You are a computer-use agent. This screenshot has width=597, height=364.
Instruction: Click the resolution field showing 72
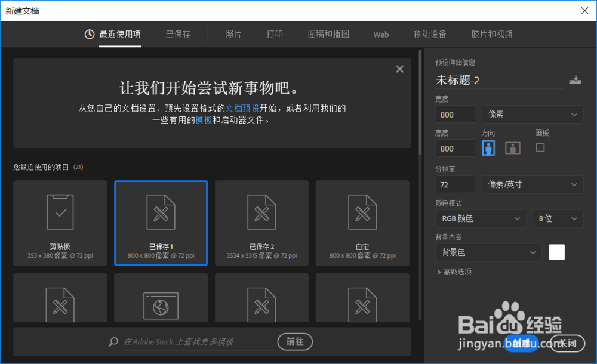tap(456, 184)
